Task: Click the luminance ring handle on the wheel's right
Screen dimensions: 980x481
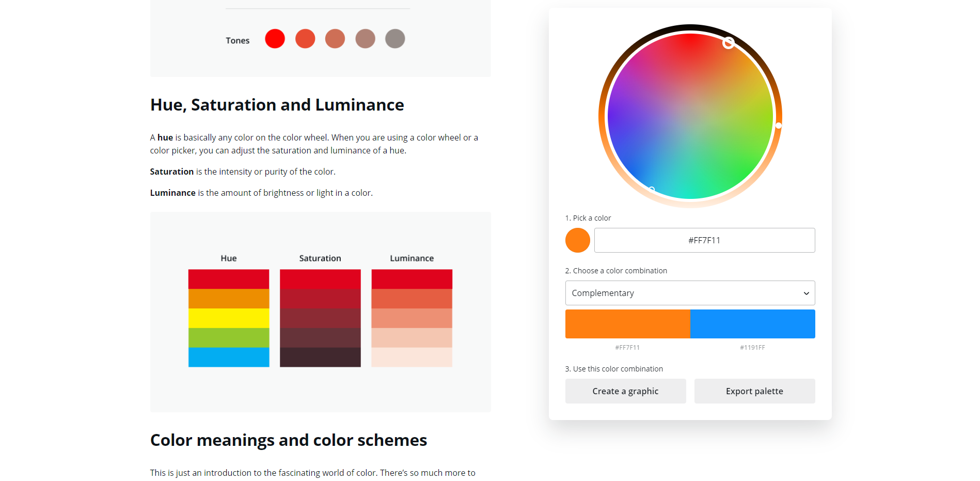Action: point(779,126)
